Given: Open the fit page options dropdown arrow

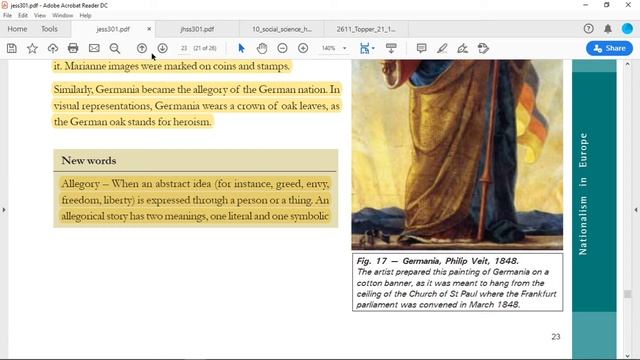Looking at the screenshot, I should [x=373, y=49].
